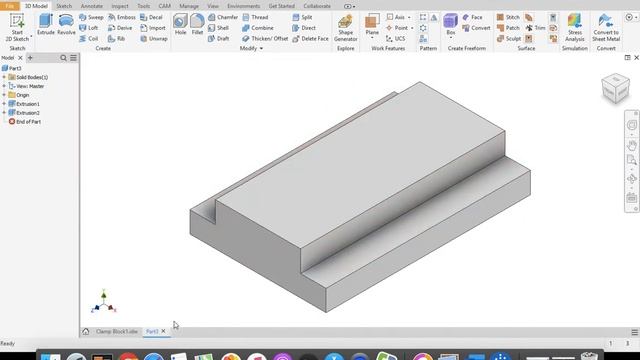Open the Model browser hamburger menu
Screen dimensions: 640x360
73,58
